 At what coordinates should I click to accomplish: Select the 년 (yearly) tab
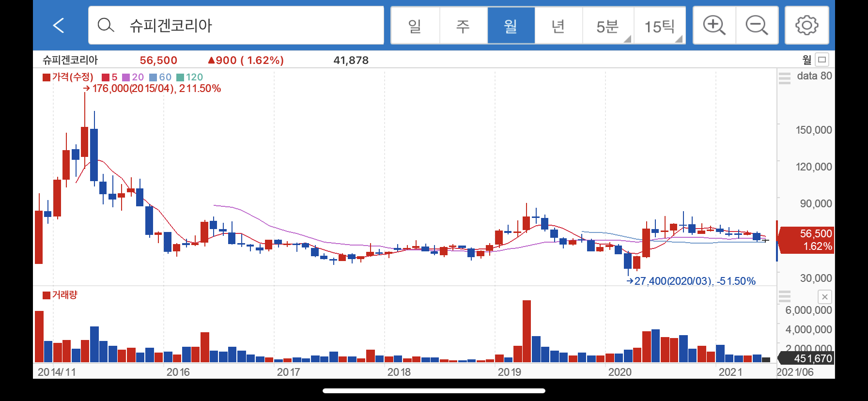(558, 25)
